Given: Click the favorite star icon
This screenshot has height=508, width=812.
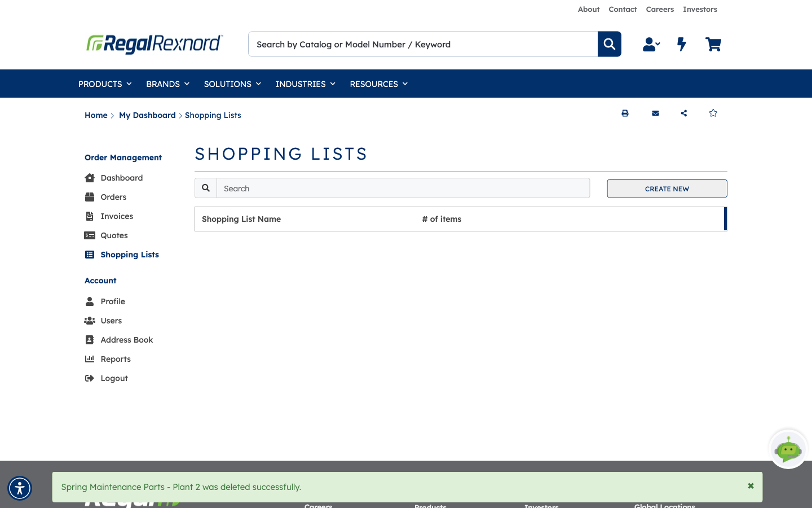Looking at the screenshot, I should click(713, 113).
